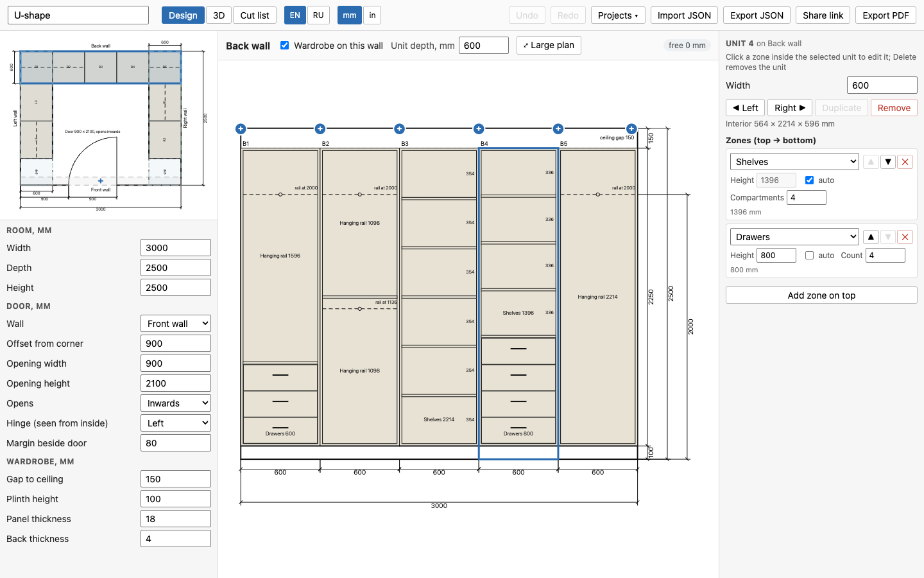Move unit Left
924x578 pixels.
click(x=745, y=108)
